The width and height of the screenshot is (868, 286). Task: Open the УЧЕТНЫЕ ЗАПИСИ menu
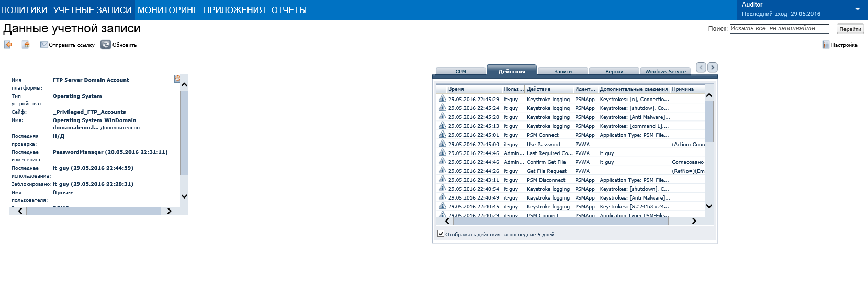93,10
